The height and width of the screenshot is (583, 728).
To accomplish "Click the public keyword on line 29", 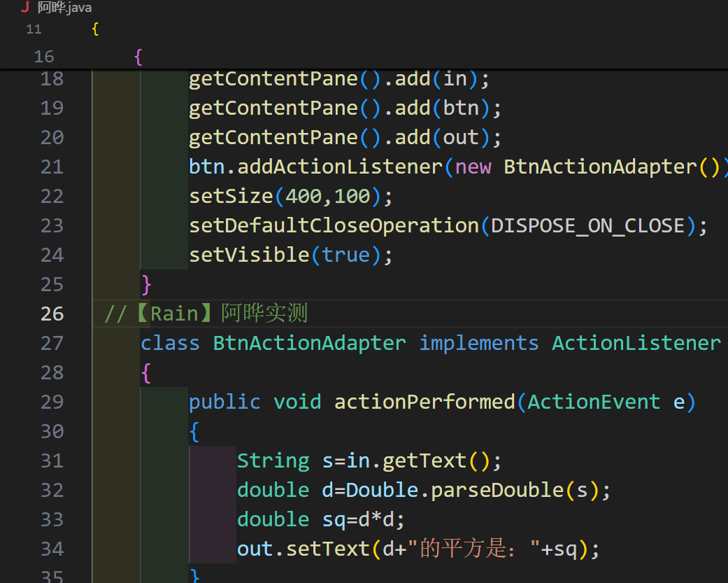I will tap(224, 402).
